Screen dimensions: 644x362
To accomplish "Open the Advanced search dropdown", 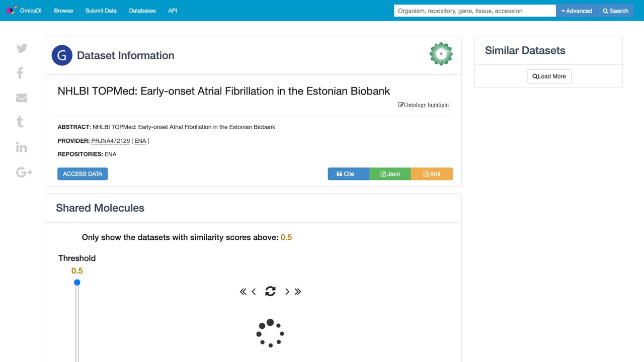I will (x=577, y=11).
